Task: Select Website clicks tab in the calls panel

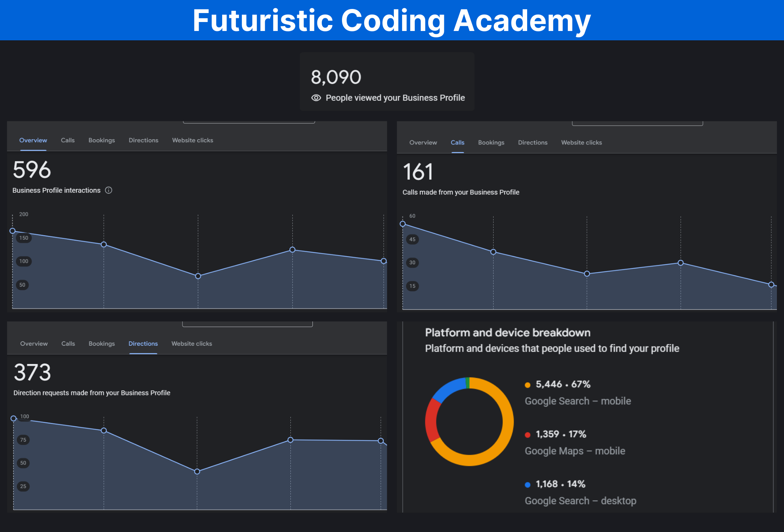Action: [x=581, y=143]
